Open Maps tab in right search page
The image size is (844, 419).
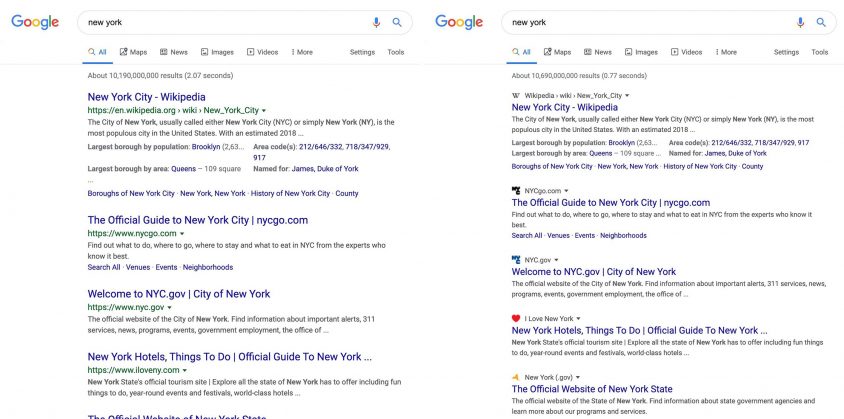[x=557, y=52]
